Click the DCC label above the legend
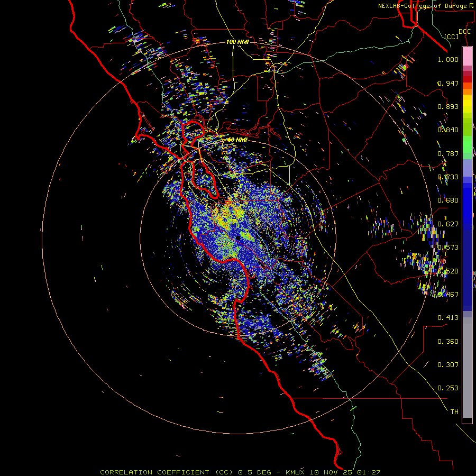The height and width of the screenshot is (476, 476). click(465, 32)
